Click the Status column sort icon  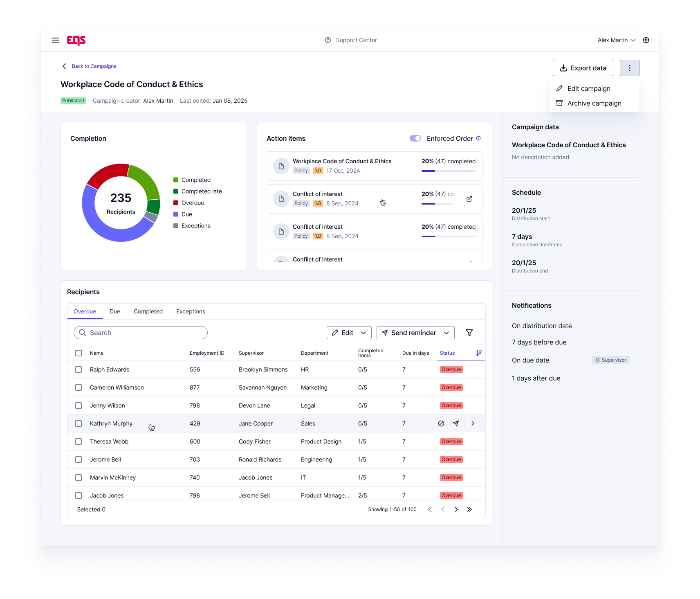(x=479, y=353)
